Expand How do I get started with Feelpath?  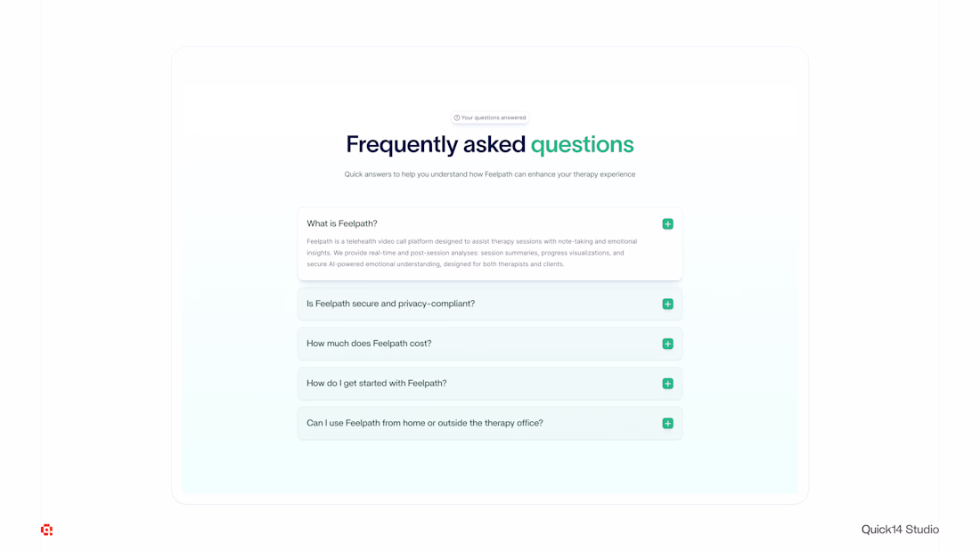[377, 384]
